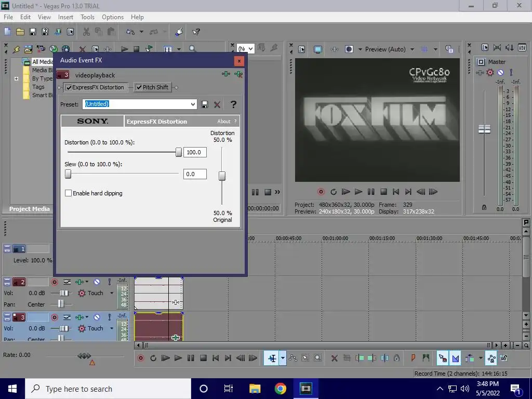
Task: Click the Capture Video icon in Project Media
Action: click(41, 49)
